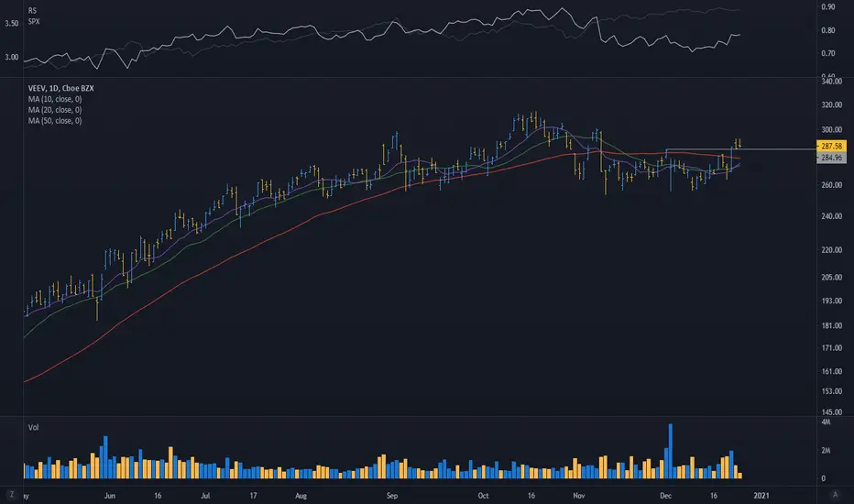Click the SPX label in top pane
Screen dimensions: 854x504
34,21
